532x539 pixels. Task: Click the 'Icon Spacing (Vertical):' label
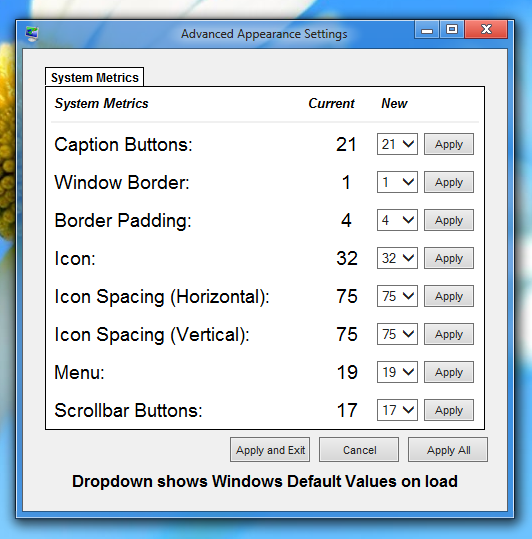point(152,334)
